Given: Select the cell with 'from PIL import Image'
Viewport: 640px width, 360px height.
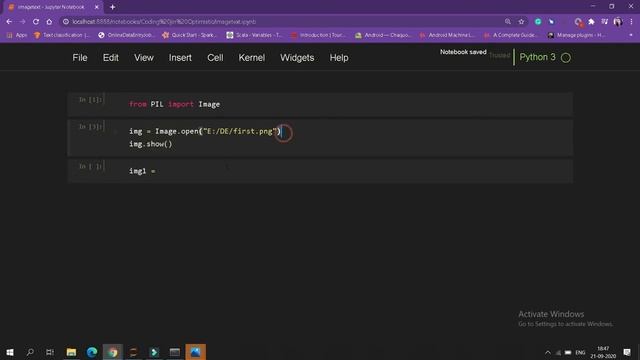Looking at the screenshot, I should point(320,104).
